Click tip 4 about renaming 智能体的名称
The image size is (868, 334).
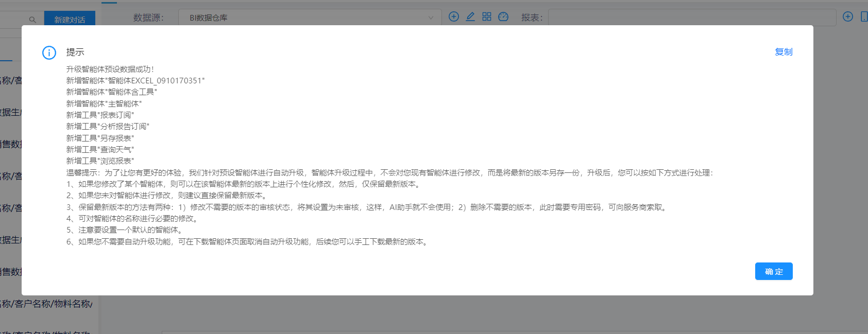(x=133, y=218)
